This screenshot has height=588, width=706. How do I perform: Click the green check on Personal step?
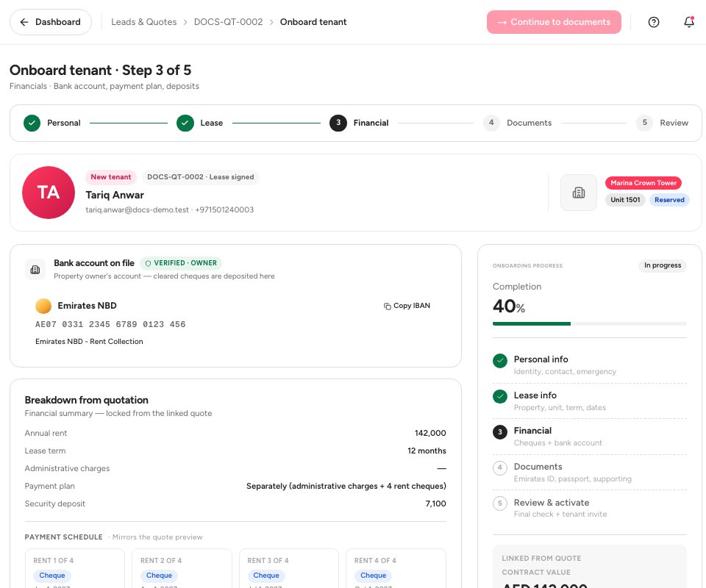32,123
